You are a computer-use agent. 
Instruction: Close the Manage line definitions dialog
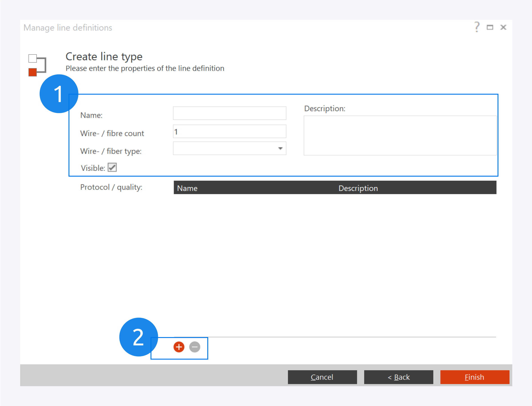point(503,27)
